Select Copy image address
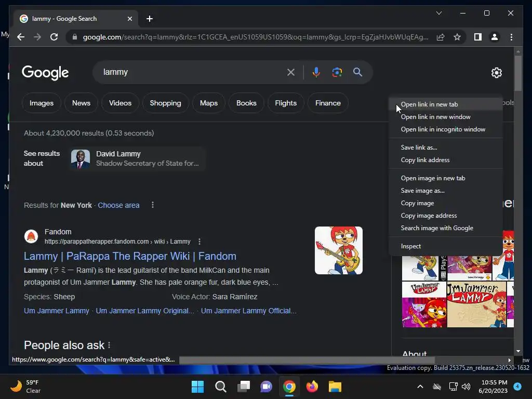The image size is (532, 399). pos(445,216)
